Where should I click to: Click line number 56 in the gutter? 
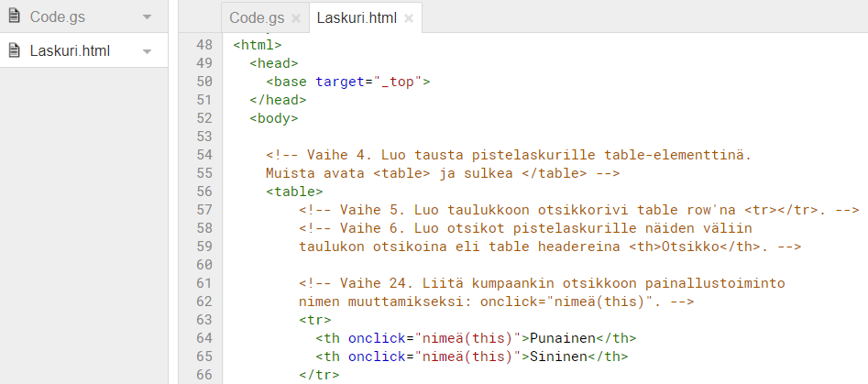[x=204, y=192]
